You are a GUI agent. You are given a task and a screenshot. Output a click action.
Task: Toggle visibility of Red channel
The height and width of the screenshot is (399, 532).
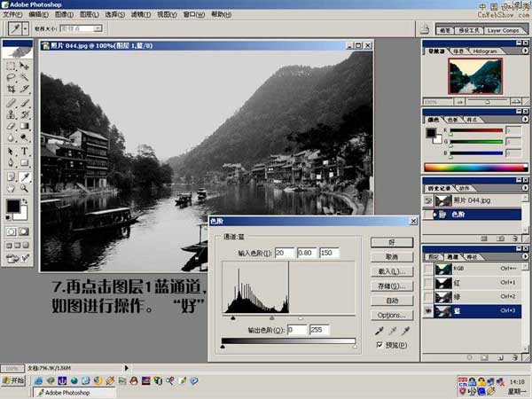point(428,283)
